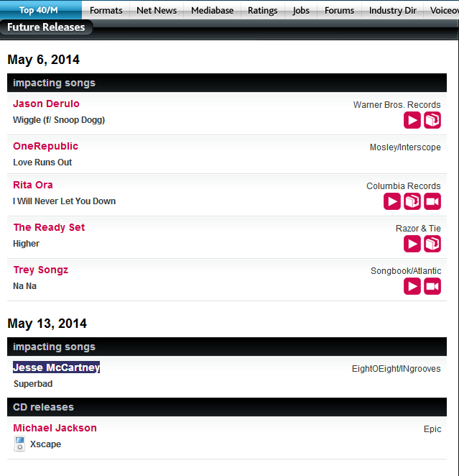This screenshot has width=459, height=476.
Task: Click download box icon for Higher
Action: click(432, 244)
